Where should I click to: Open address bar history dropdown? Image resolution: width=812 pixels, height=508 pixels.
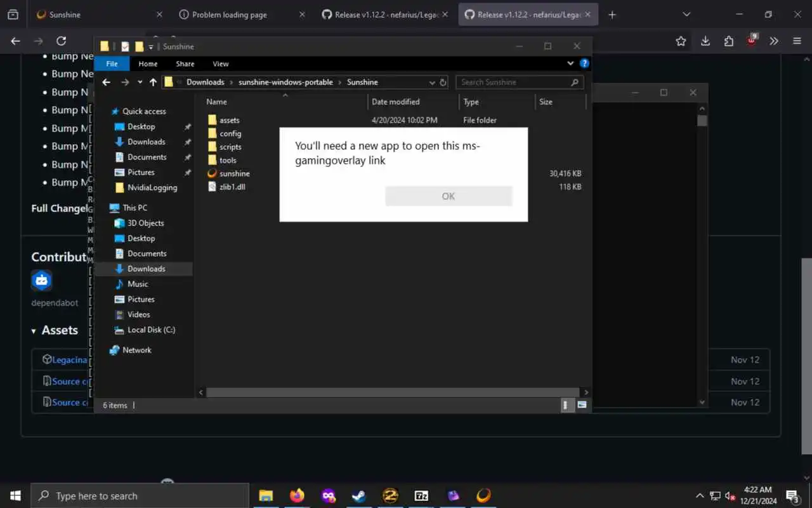coord(432,83)
